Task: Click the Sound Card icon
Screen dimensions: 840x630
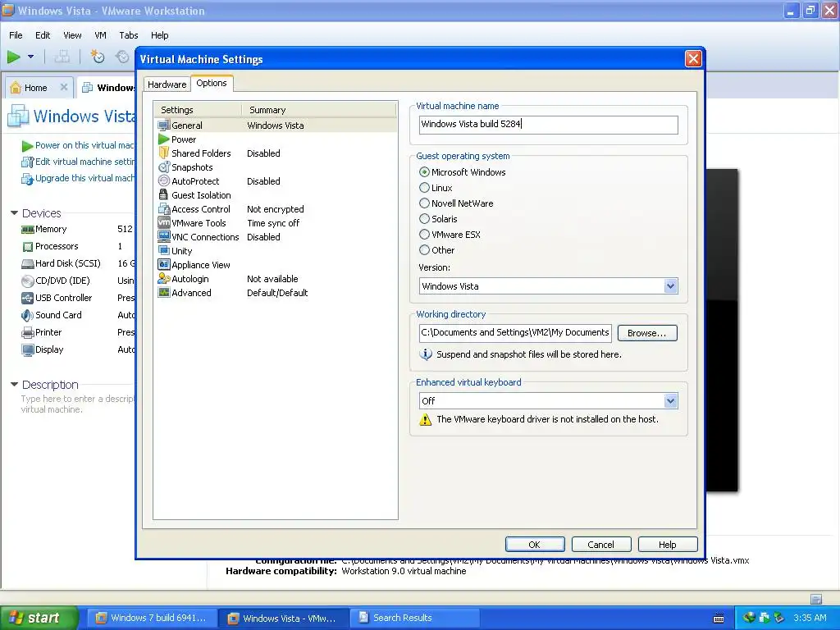Action: pos(27,316)
